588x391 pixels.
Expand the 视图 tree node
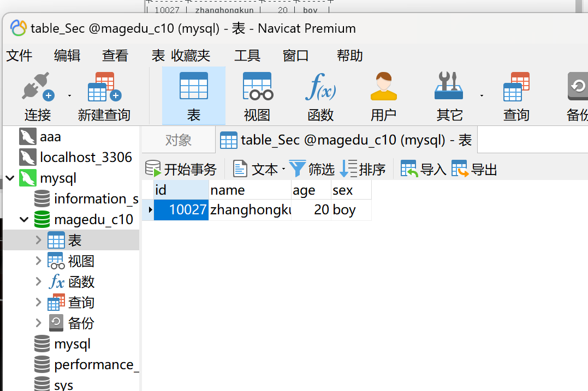38,261
